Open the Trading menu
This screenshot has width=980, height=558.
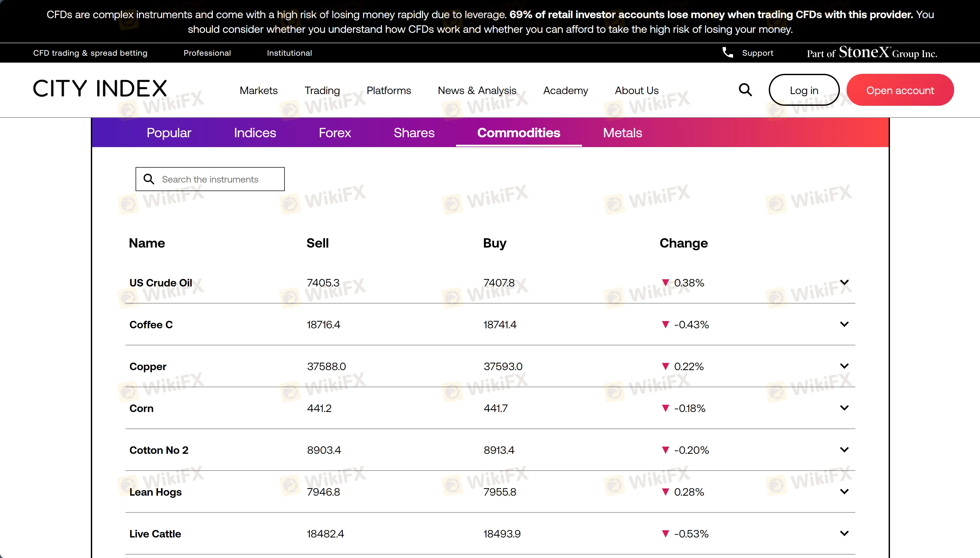pos(322,90)
